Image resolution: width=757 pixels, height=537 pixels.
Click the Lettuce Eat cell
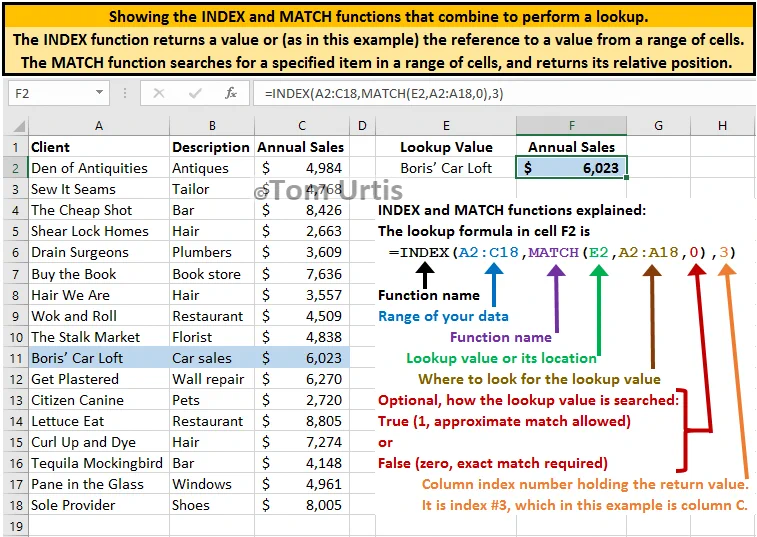[x=99, y=421]
